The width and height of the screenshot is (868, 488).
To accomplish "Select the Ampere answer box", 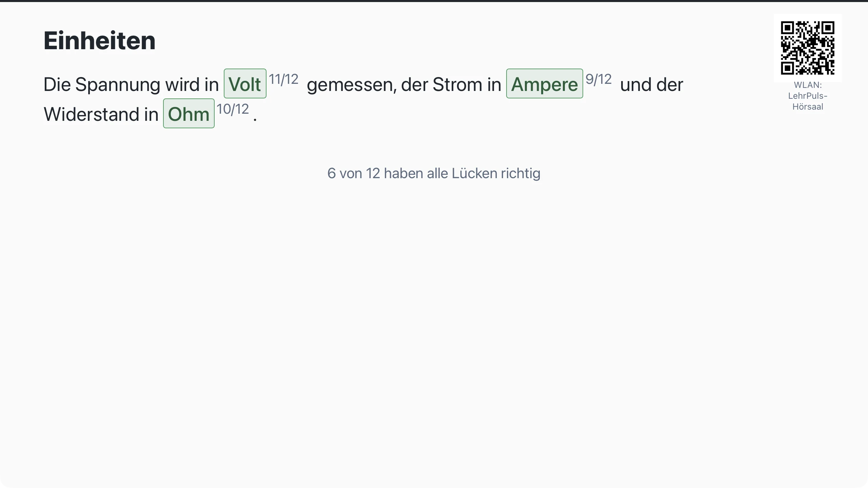I will [x=545, y=83].
